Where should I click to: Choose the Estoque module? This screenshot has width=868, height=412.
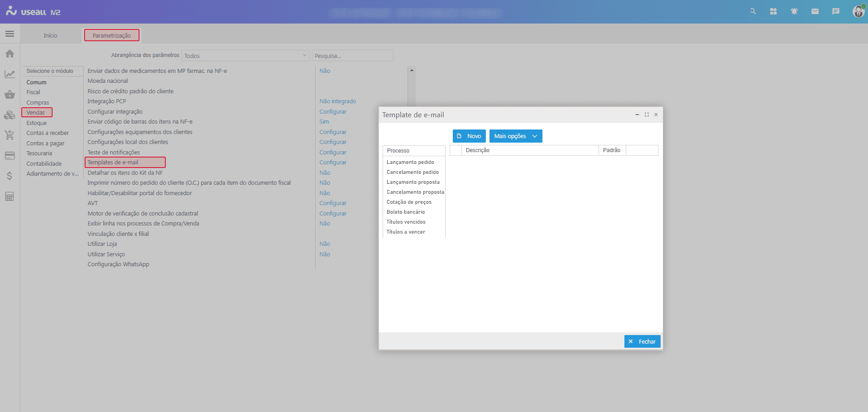(37, 123)
